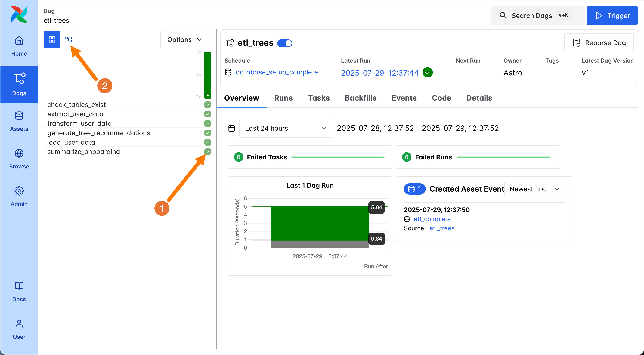Click the check mark next to extract_user_data
The image size is (644, 355).
coord(208,114)
